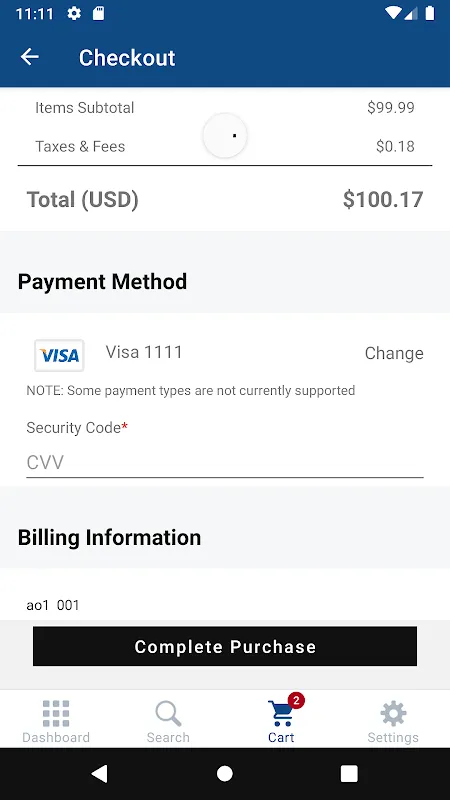Tap Android home circle button
The image size is (450, 800).
[225, 773]
